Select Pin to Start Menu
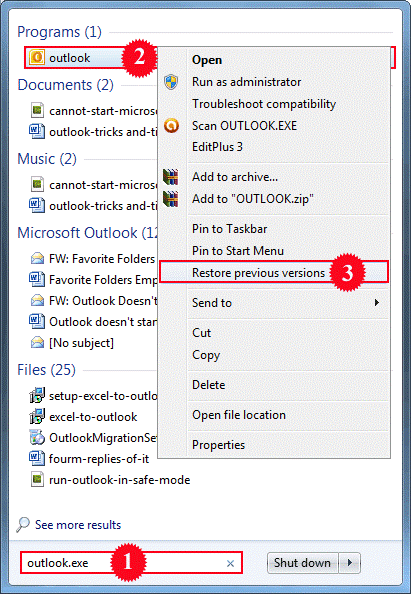Image resolution: width=411 pixels, height=594 pixels. point(238,251)
